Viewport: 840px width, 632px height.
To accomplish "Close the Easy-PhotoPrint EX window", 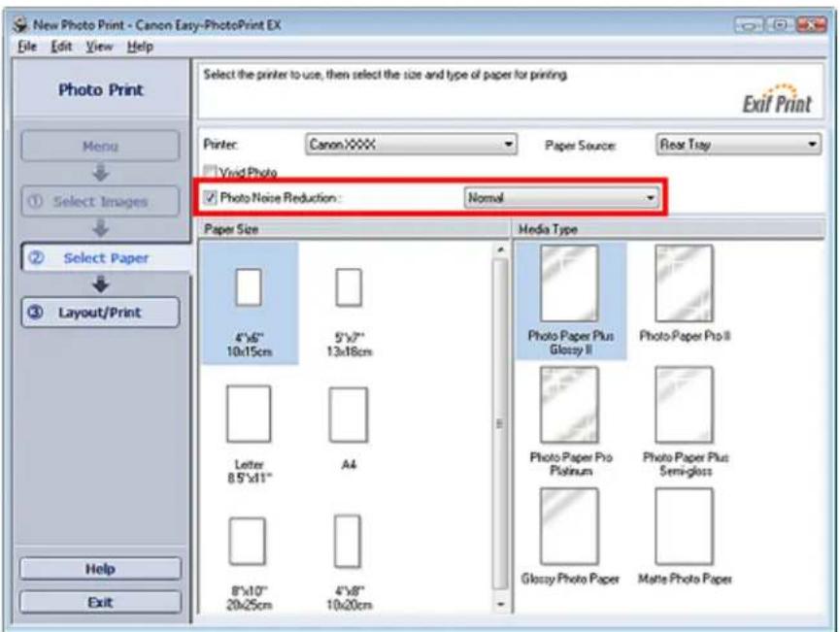I will (811, 24).
